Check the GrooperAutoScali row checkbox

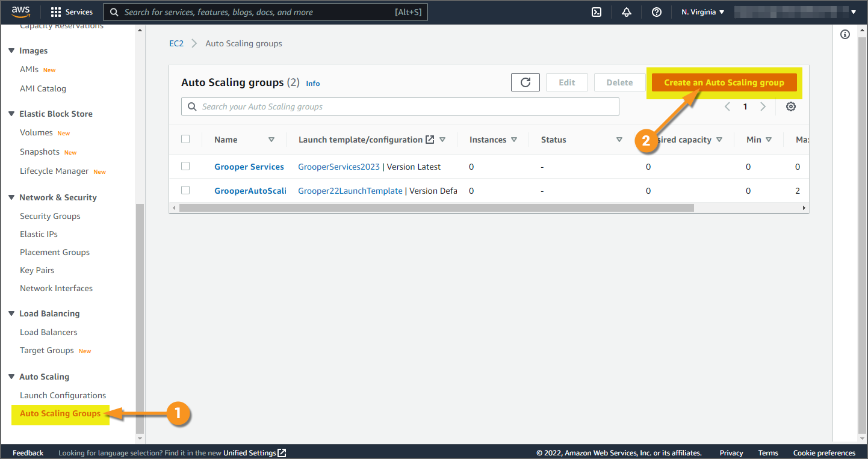(185, 190)
